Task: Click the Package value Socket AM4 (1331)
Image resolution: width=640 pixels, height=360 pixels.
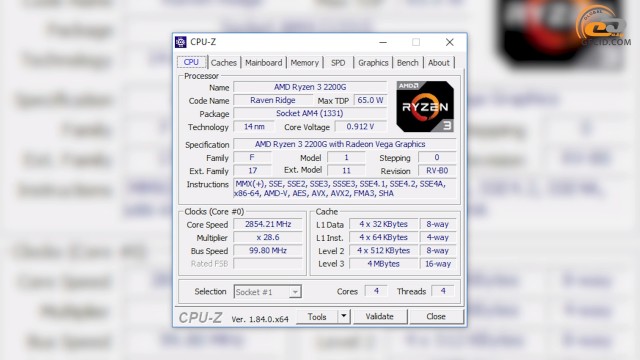Action: pos(310,113)
